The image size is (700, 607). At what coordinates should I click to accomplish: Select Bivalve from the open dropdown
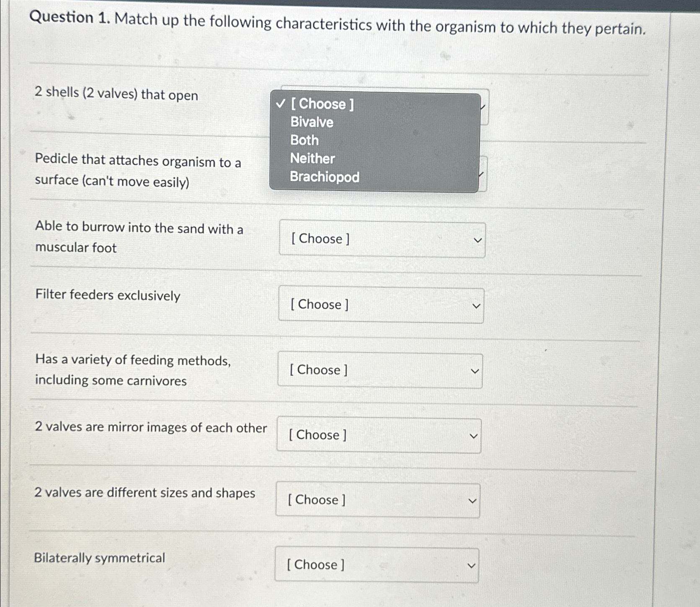312,122
